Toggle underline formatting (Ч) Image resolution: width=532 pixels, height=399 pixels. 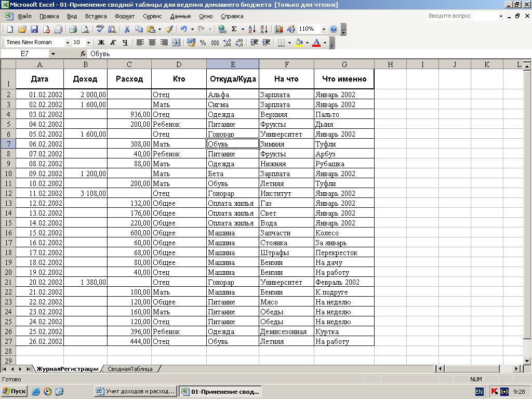(125, 43)
